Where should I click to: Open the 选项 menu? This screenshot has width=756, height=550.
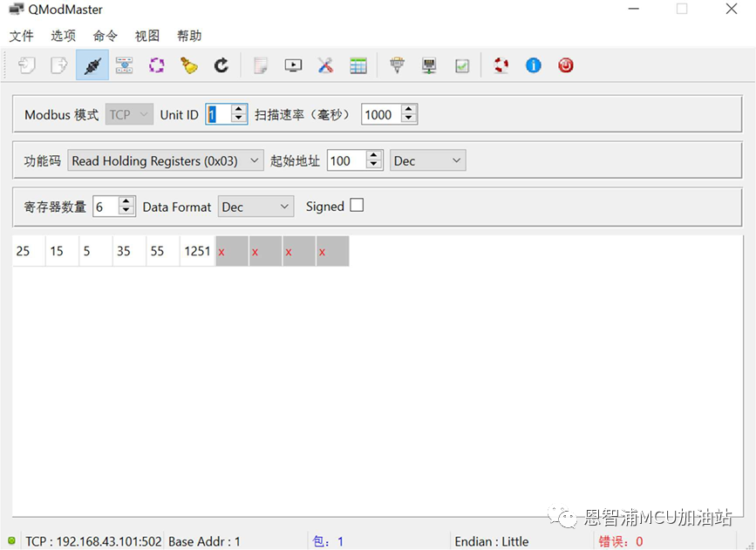62,36
